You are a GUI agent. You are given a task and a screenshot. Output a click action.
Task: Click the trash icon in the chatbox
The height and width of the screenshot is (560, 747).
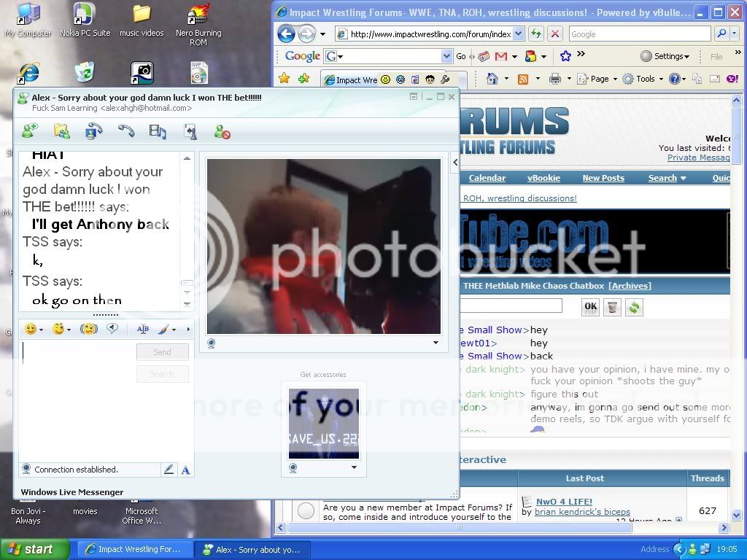(612, 307)
